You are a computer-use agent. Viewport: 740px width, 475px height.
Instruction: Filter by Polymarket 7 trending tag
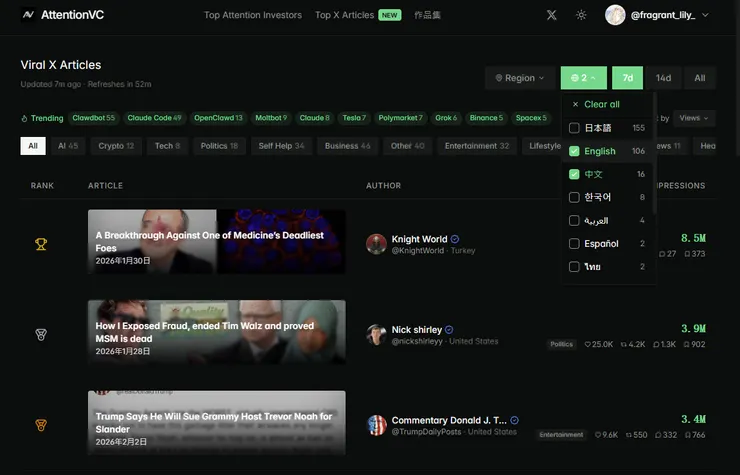(400, 118)
